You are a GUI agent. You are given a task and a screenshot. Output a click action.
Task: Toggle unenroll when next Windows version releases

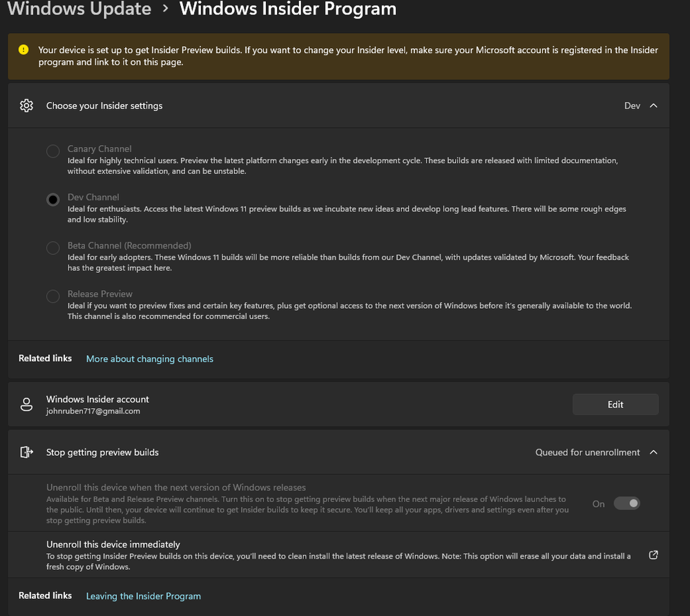click(x=626, y=503)
